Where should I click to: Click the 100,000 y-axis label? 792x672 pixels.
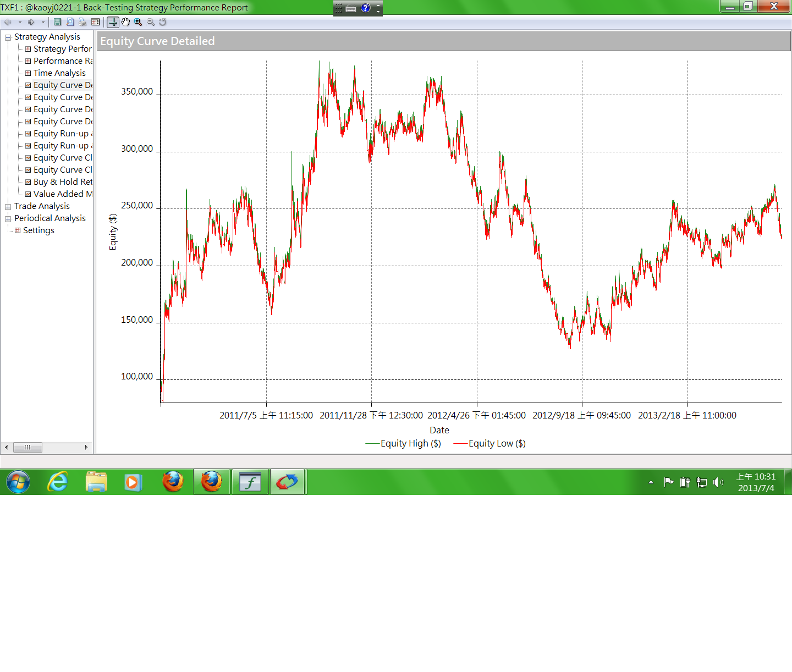[137, 377]
